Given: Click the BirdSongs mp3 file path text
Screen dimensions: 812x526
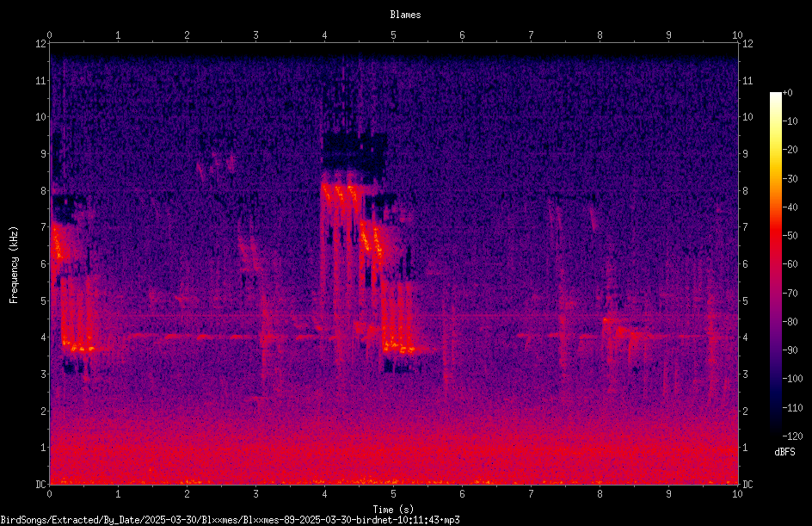Looking at the screenshot, I should (230, 520).
